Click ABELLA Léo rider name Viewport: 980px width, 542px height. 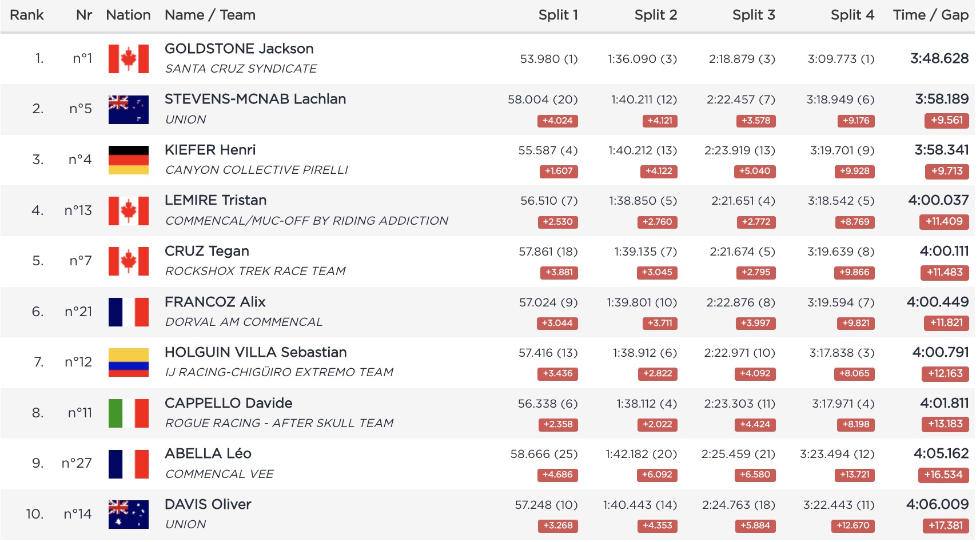coord(208,453)
